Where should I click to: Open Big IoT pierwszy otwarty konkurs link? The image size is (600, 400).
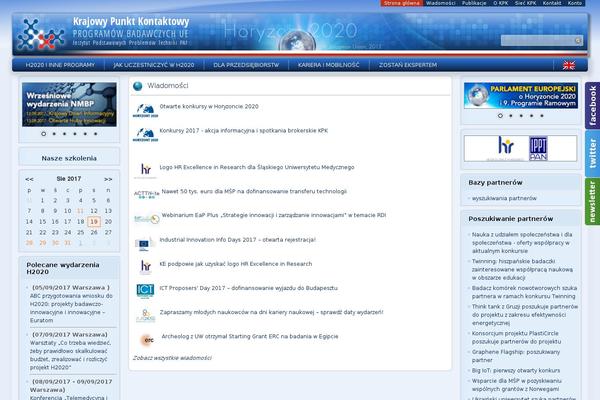(x=516, y=371)
